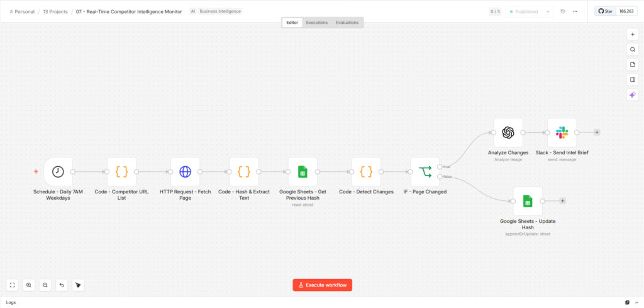This screenshot has height=308, width=644.
Task: Select the Code - Detect Changes node
Action: click(x=367, y=172)
